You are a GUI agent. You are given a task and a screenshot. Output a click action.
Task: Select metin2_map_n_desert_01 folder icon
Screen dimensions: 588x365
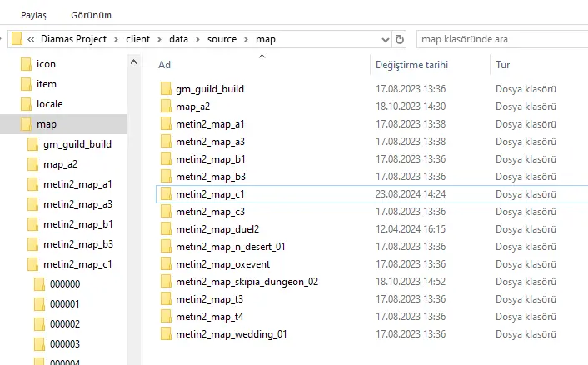(x=165, y=247)
